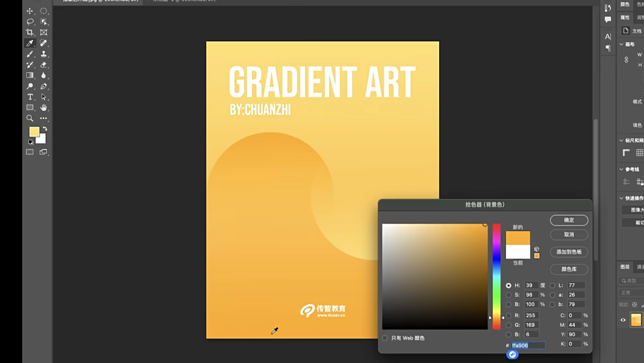Hide the layer with the eye icon
The width and height of the screenshot is (644, 363).
[623, 320]
